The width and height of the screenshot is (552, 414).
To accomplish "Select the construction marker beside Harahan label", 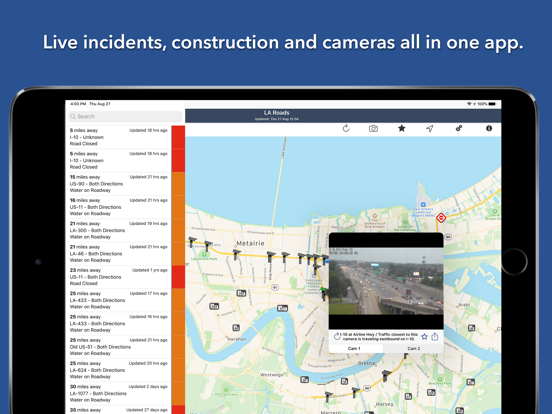I will click(236, 328).
